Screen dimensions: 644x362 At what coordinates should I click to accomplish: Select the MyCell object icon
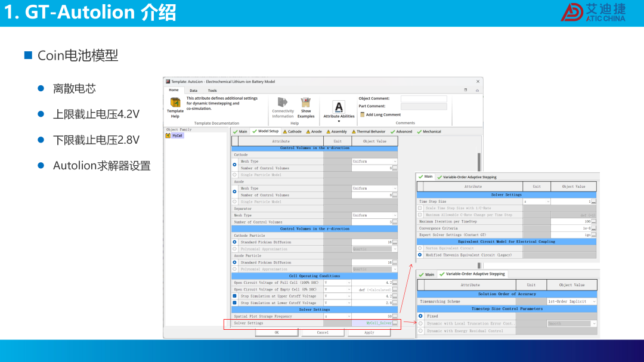[x=168, y=135]
